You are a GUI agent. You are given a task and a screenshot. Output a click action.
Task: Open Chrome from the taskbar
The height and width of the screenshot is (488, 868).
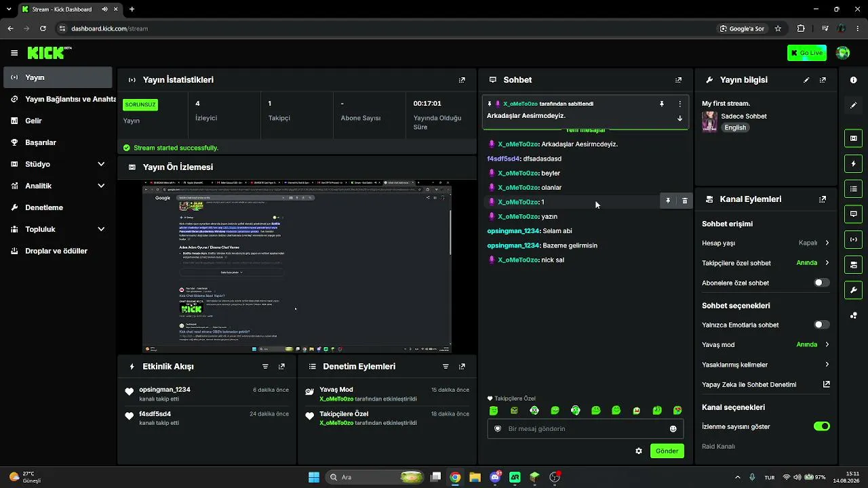(455, 477)
